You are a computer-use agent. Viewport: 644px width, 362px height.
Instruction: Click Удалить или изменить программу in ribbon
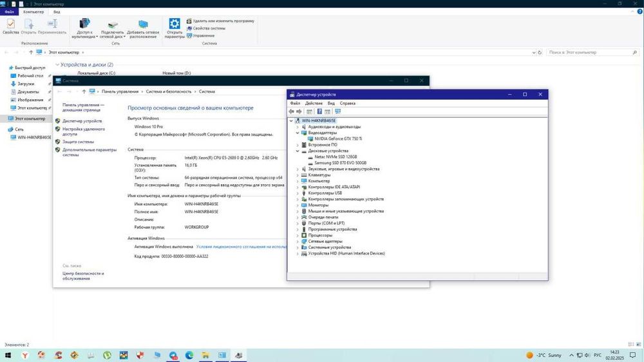(x=220, y=21)
